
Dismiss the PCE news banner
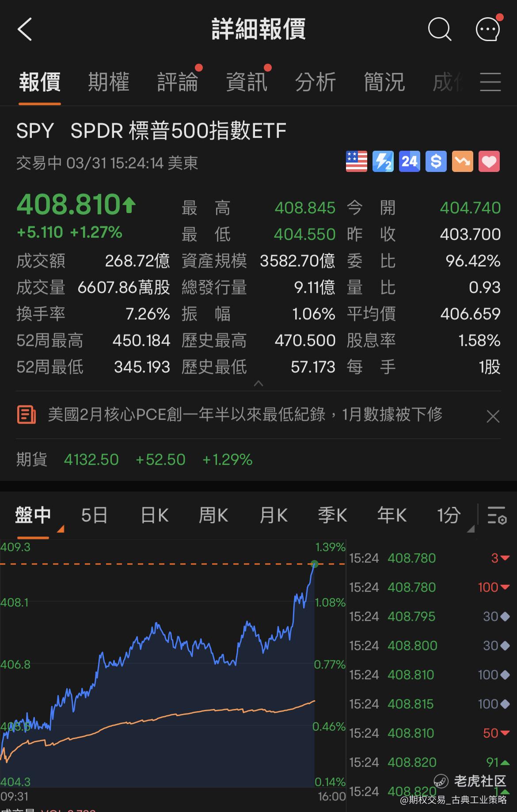tap(493, 416)
